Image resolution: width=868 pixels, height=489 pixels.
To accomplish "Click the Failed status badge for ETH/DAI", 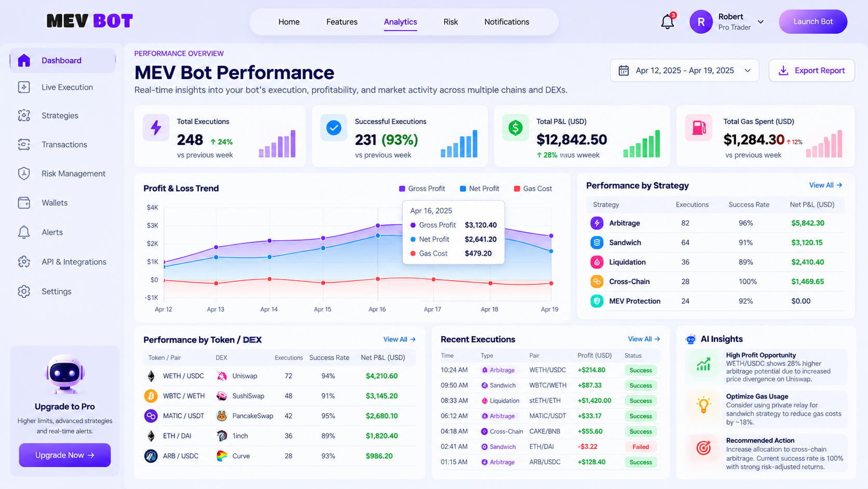I will click(641, 447).
